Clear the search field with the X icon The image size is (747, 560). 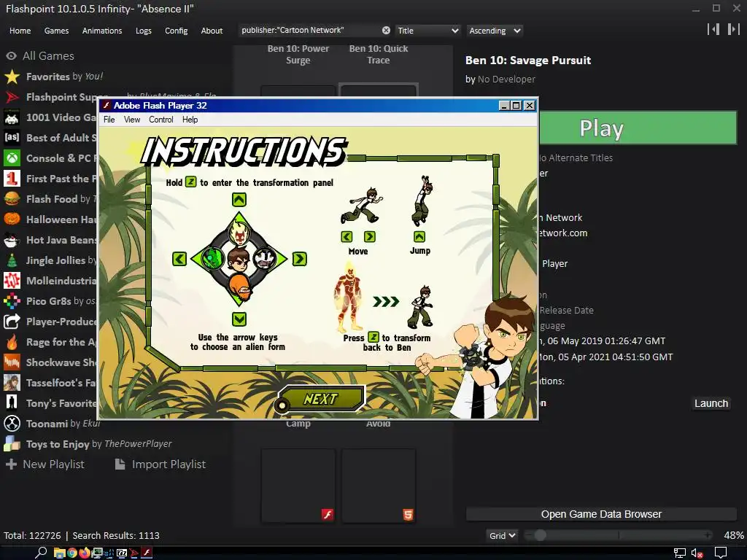pos(386,31)
